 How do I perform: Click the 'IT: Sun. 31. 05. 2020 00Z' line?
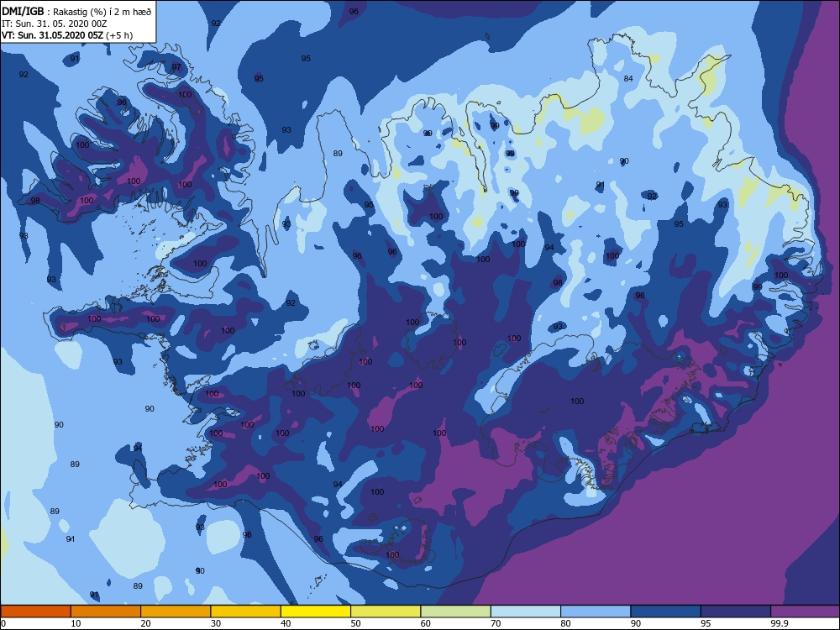(54, 24)
